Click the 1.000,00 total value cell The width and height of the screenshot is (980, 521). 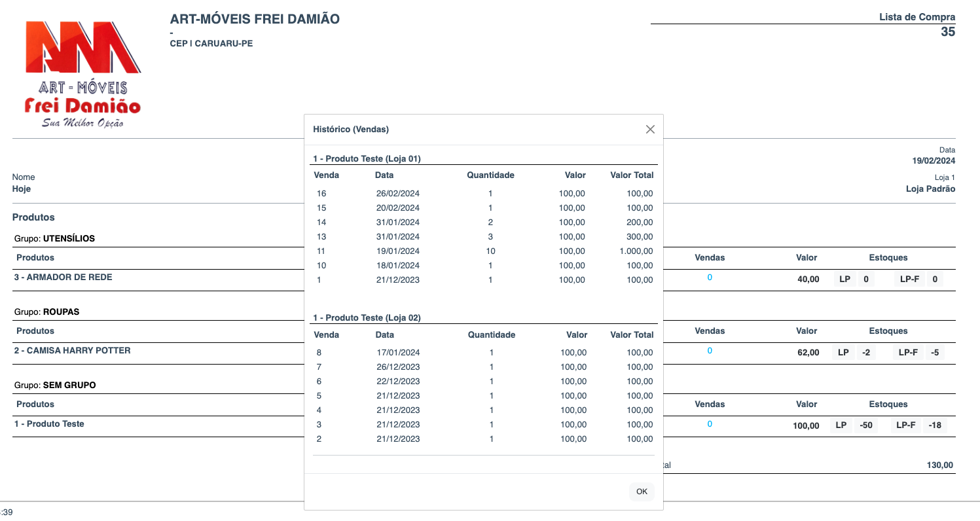pyautogui.click(x=634, y=251)
